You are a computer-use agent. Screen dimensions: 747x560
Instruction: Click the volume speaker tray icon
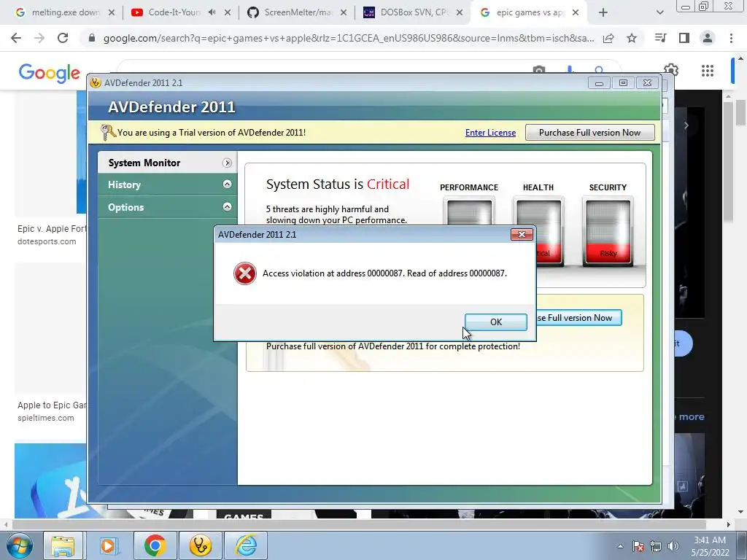[x=673, y=546]
